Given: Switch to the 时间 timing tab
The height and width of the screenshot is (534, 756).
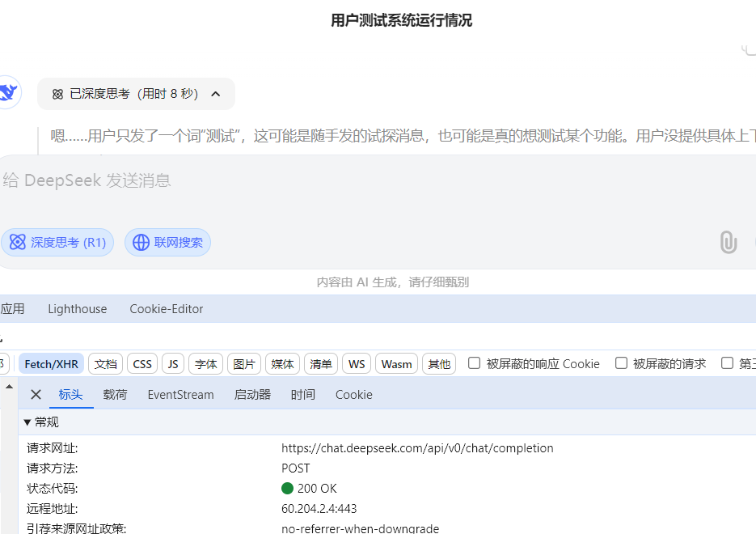Looking at the screenshot, I should tap(303, 395).
